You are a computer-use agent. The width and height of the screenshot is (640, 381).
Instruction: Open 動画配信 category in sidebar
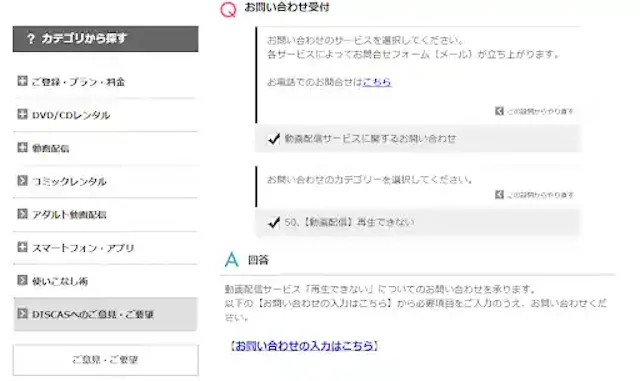coord(51,149)
